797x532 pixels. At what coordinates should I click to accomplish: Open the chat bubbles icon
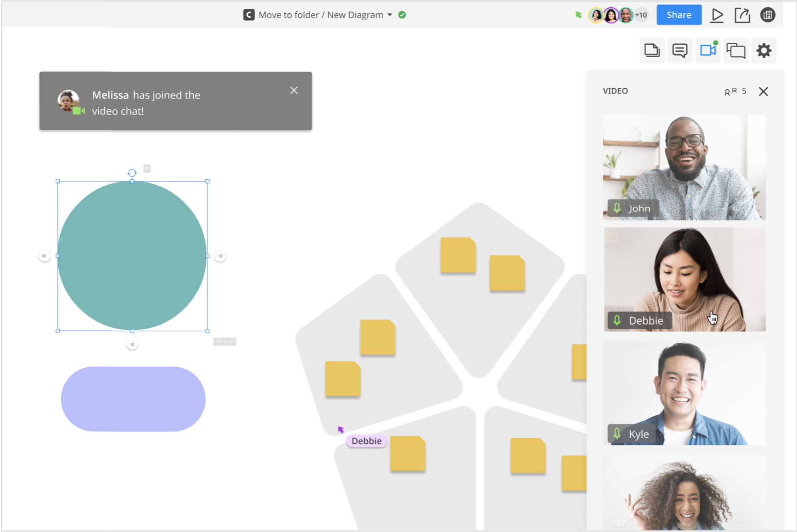[736, 50]
